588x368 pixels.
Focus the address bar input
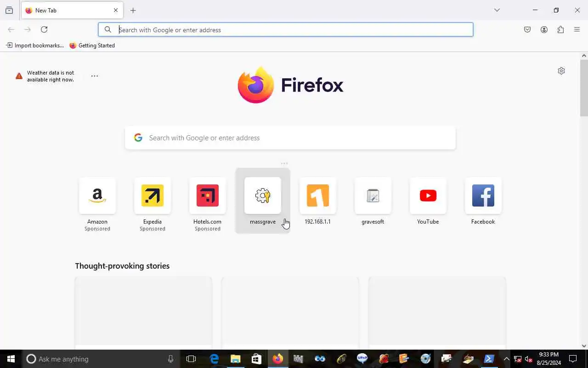click(286, 29)
